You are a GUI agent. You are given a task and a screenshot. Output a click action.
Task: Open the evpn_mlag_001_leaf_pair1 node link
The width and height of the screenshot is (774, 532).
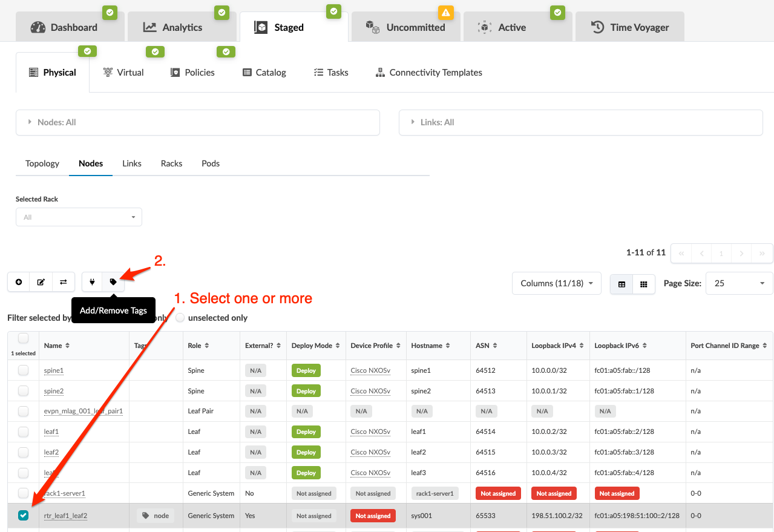pyautogui.click(x=84, y=412)
